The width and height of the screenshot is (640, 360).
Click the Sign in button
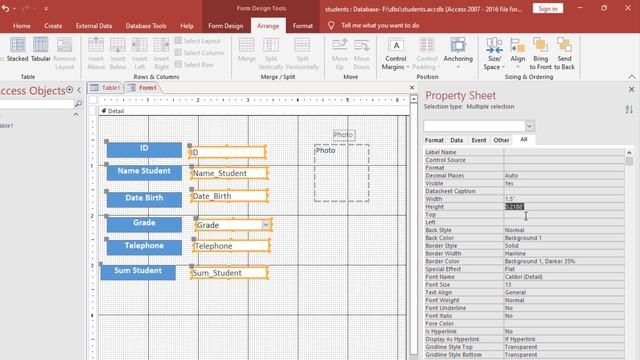(x=547, y=9)
